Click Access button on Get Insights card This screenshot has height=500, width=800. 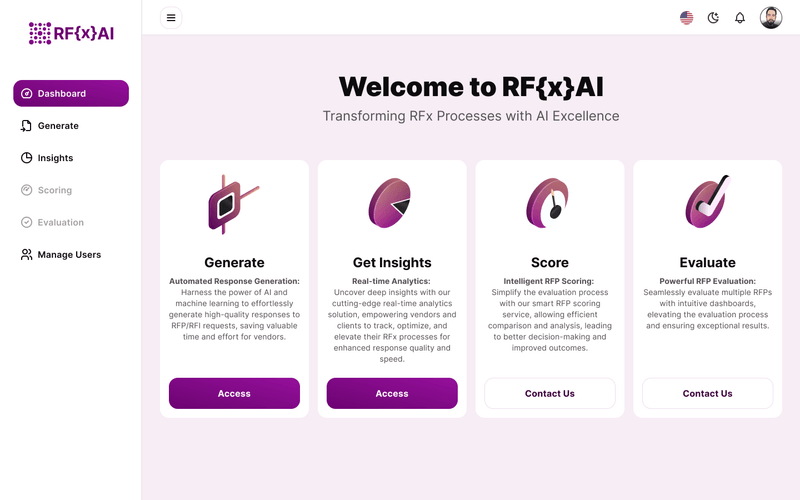[x=392, y=393]
